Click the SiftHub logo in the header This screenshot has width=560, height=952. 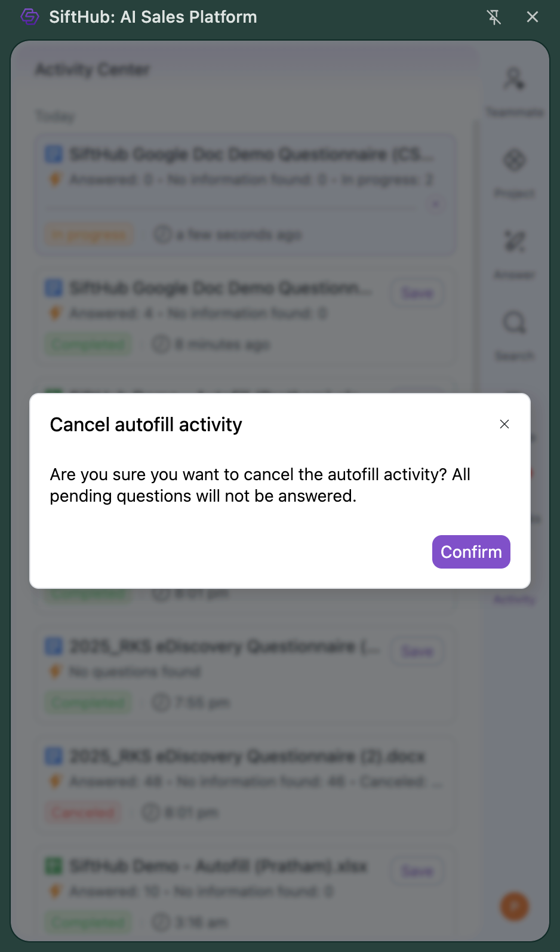pyautogui.click(x=30, y=17)
